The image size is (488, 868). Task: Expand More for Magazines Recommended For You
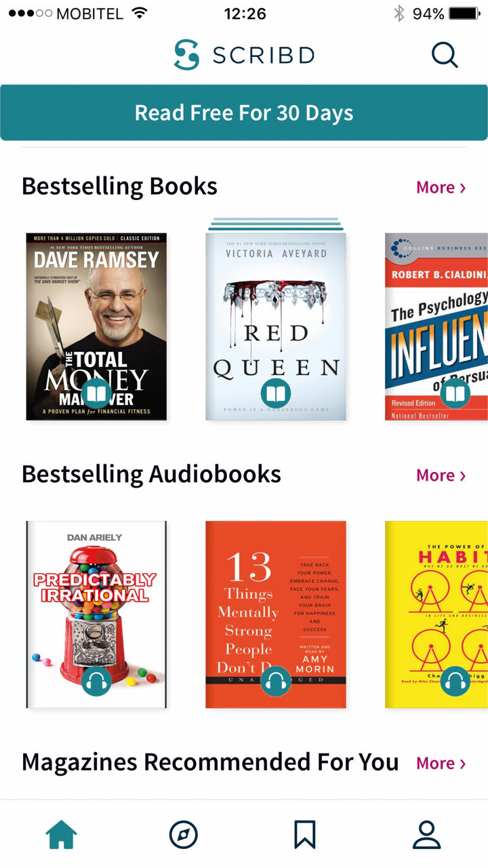[441, 764]
